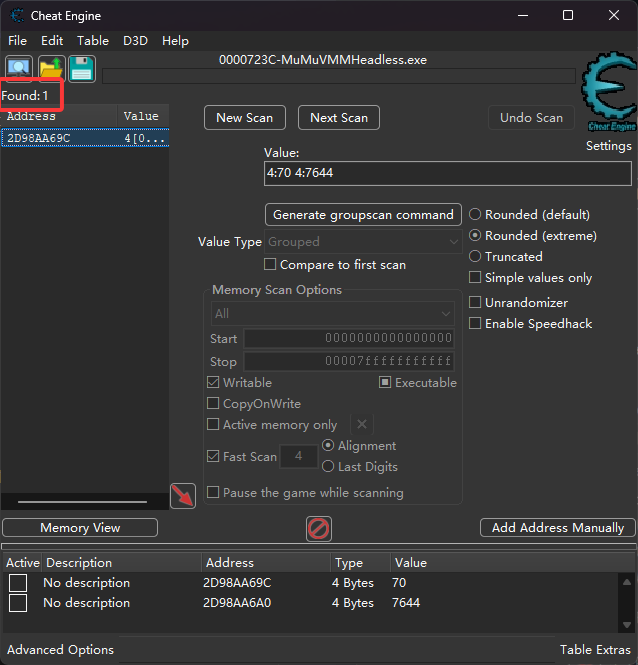Click value 7644 in address table
Image resolution: width=638 pixels, height=665 pixels.
(406, 603)
